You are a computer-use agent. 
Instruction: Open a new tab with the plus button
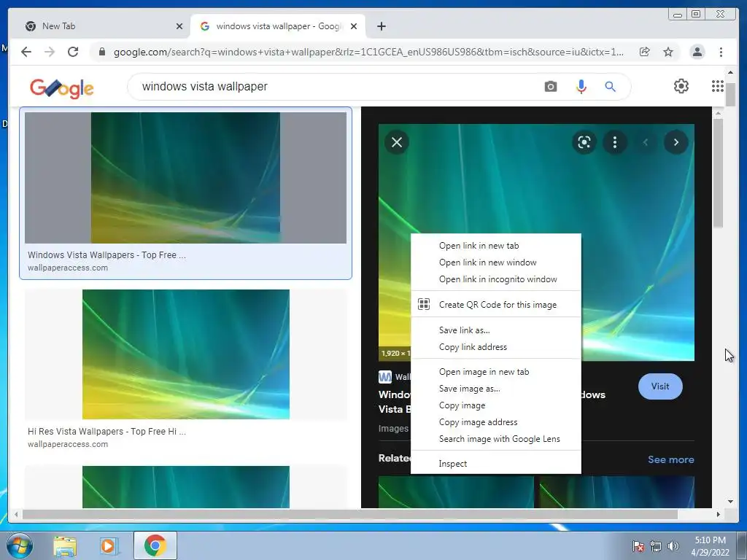coord(382,26)
